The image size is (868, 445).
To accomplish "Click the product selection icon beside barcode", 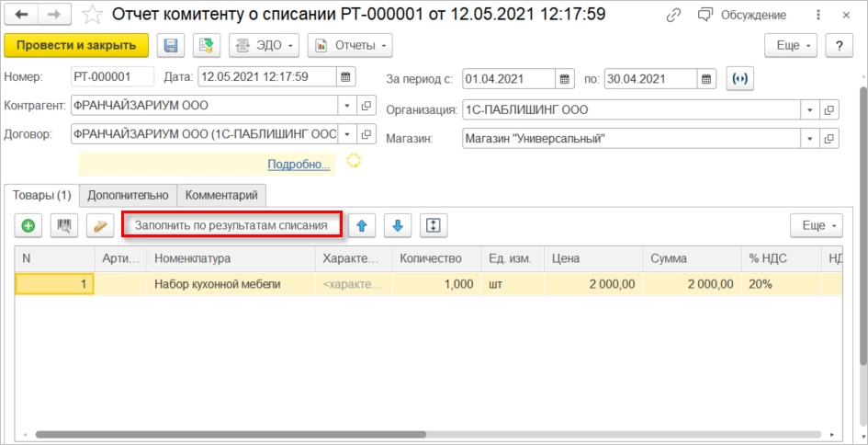I will coord(100,225).
